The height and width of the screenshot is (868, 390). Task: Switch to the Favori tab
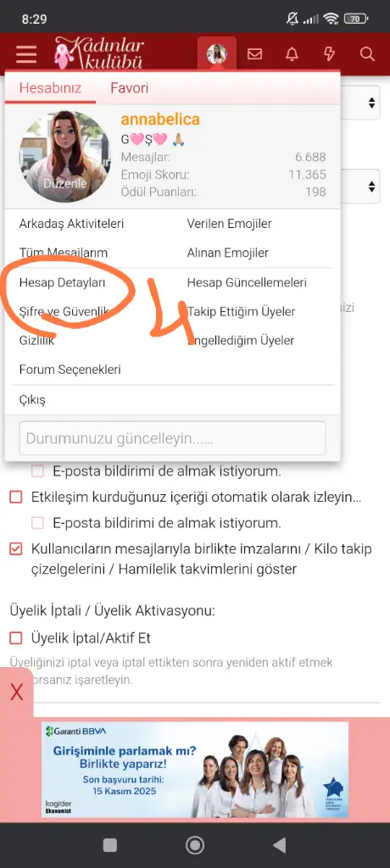[129, 88]
